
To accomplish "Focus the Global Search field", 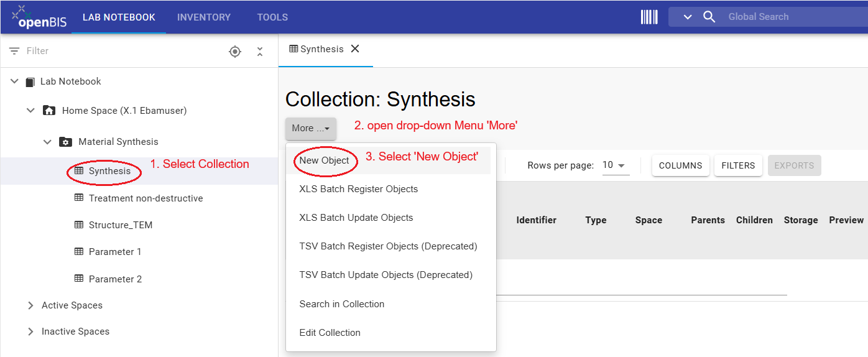I will pyautogui.click(x=796, y=17).
